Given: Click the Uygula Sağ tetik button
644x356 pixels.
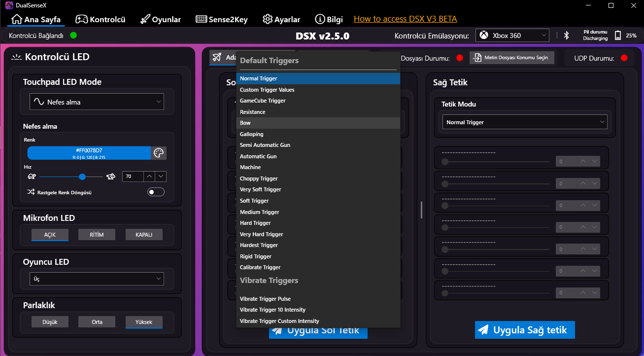Looking at the screenshot, I should click(525, 330).
